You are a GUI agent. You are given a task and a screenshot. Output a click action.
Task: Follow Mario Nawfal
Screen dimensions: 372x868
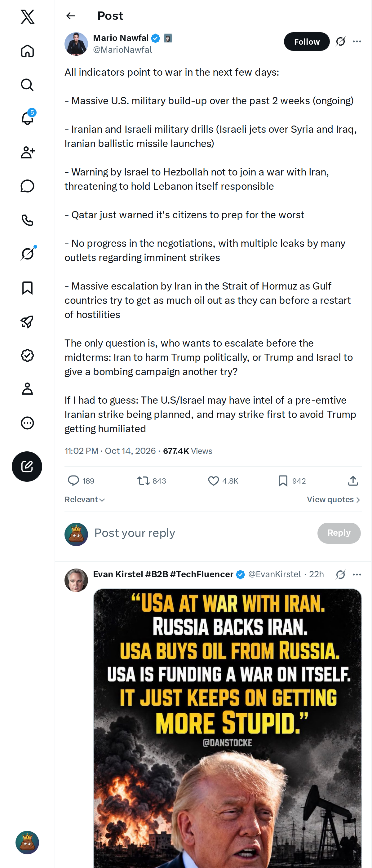(307, 42)
